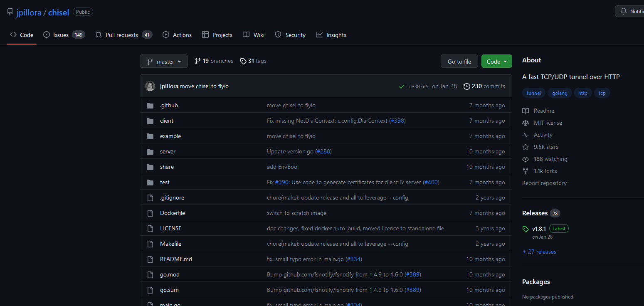Open pull request #288 link in server row

(x=323, y=152)
